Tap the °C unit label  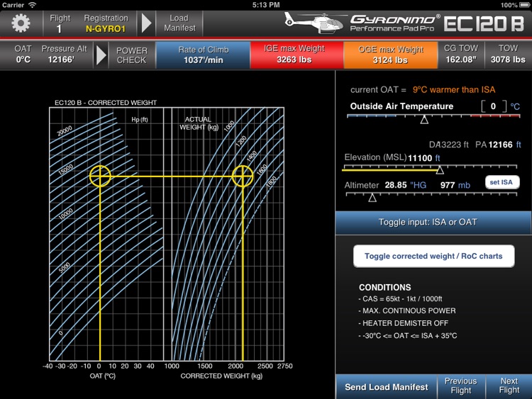515,107
